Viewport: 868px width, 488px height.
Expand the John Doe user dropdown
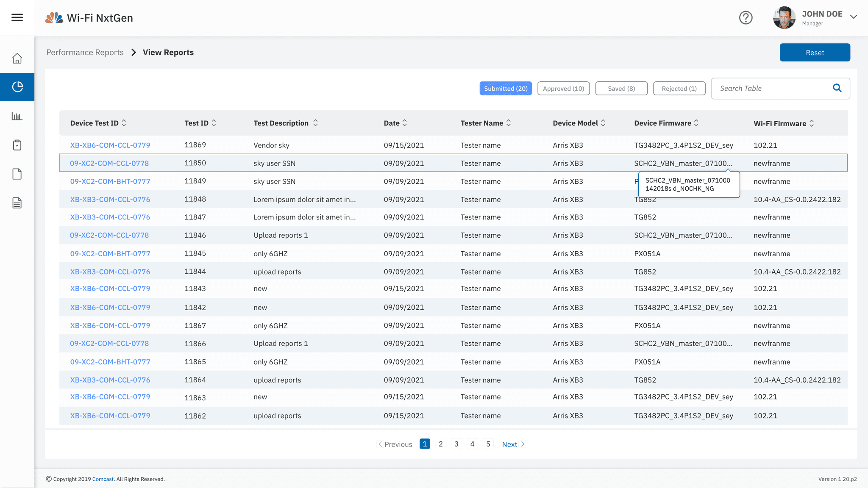click(854, 17)
